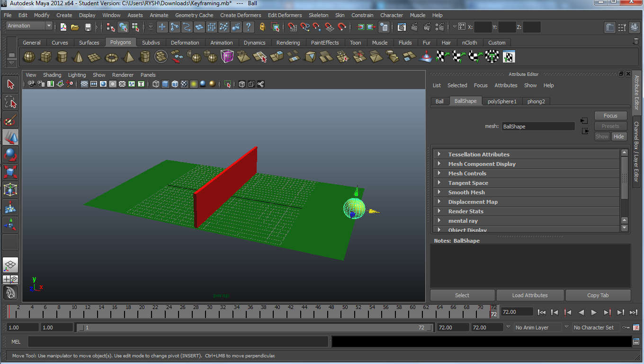Screen dimensions: 644x364
Task: Activate the Paint Selection tool
Action: (x=10, y=119)
